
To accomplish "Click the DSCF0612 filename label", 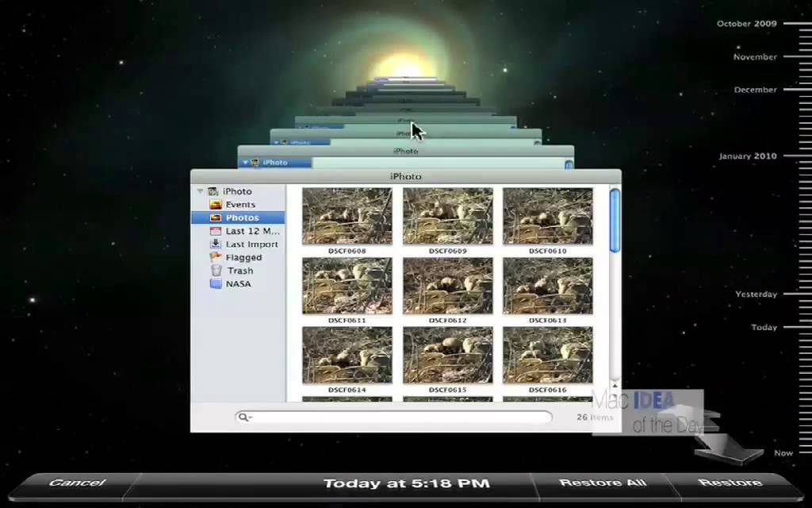I will (447, 321).
